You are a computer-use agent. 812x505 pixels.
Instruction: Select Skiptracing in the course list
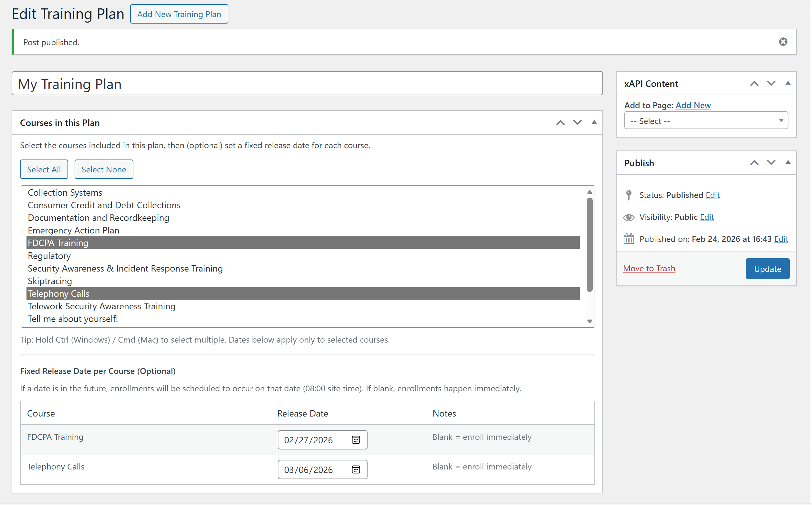(x=50, y=281)
